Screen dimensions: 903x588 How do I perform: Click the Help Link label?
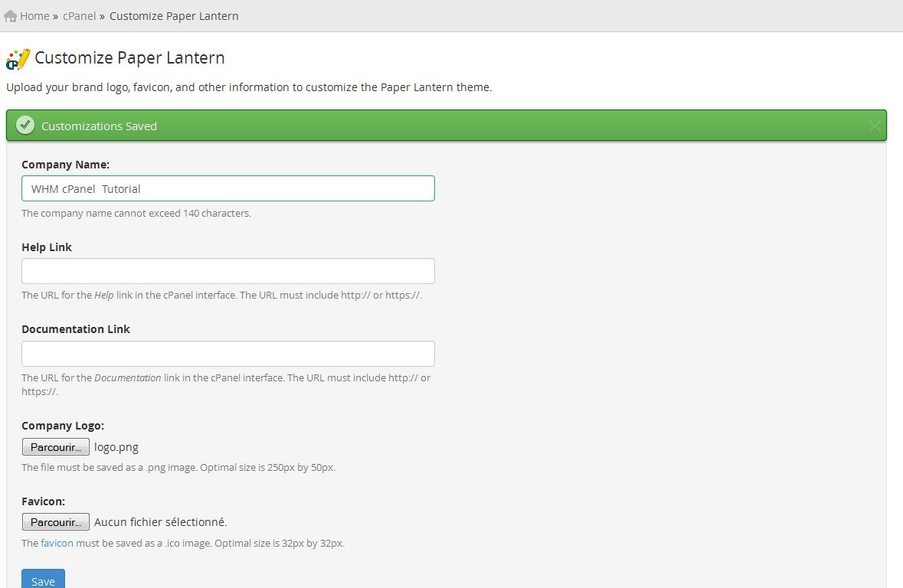coord(47,247)
